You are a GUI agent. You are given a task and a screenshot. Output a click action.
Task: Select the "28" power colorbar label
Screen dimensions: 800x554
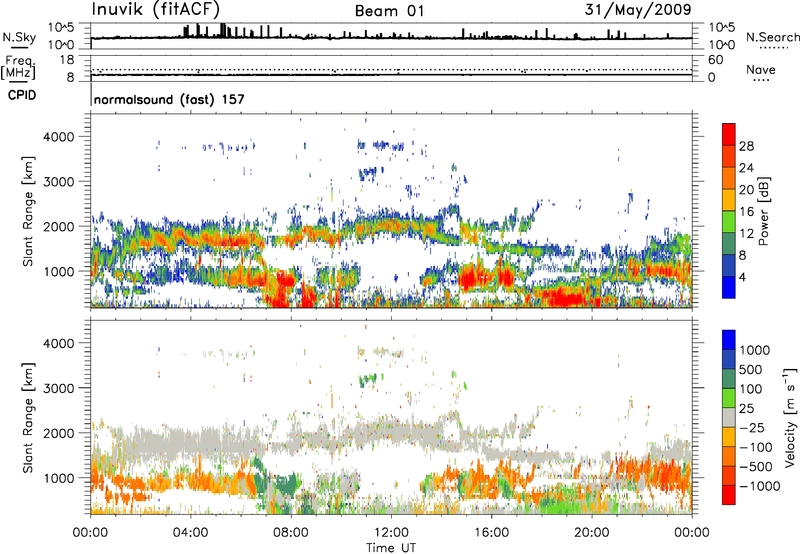(746, 146)
